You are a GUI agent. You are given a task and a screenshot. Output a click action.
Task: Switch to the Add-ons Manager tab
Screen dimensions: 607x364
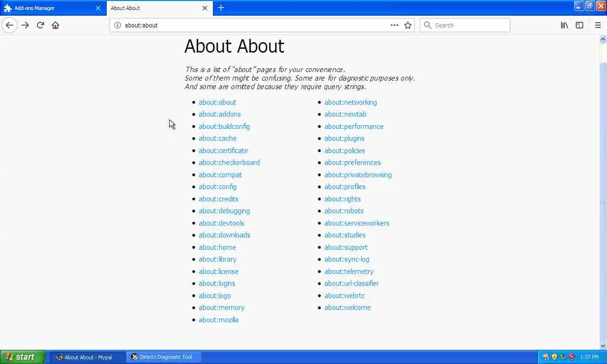53,8
